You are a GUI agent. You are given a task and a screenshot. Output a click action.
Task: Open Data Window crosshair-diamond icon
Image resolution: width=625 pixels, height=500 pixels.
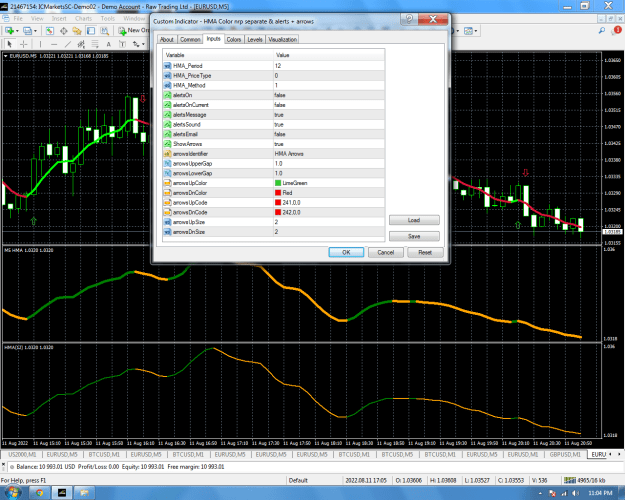[63, 31]
